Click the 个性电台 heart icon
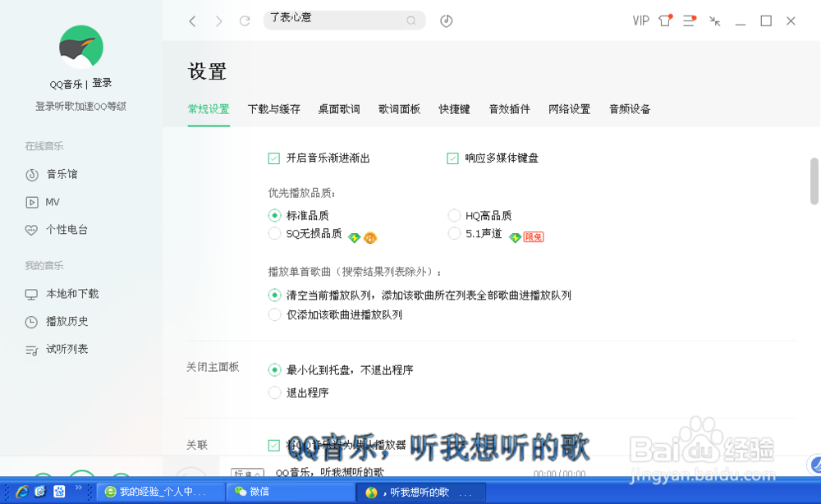The width and height of the screenshot is (821, 504). [31, 230]
